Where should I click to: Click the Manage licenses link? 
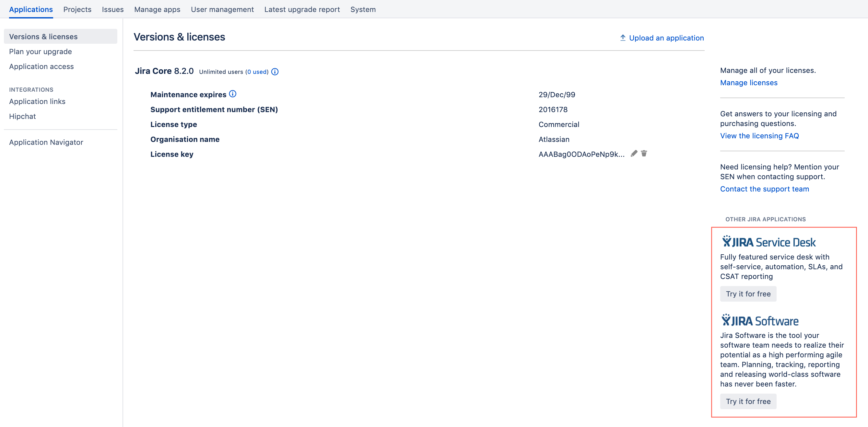(x=749, y=83)
